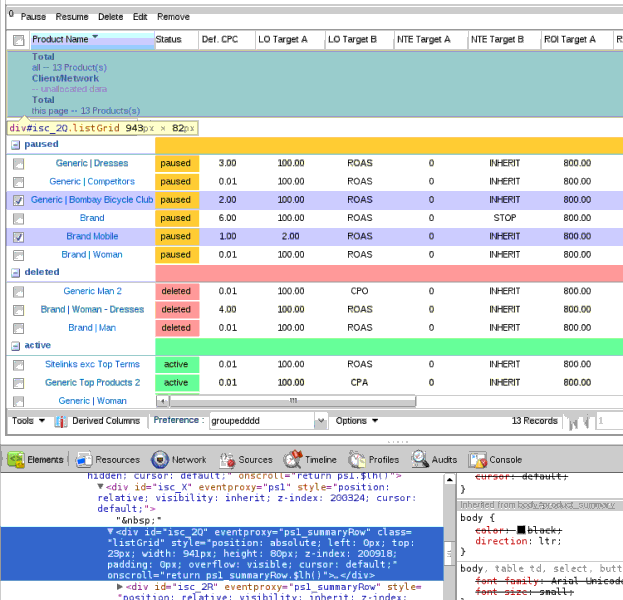Image resolution: width=623 pixels, height=600 pixels.
Task: Open the Options menu
Action: coord(357,421)
